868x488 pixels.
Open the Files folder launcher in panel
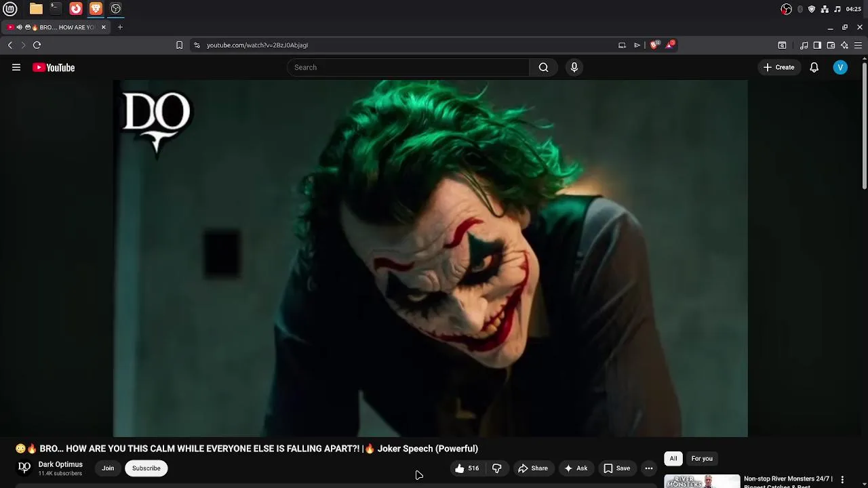coord(36,9)
